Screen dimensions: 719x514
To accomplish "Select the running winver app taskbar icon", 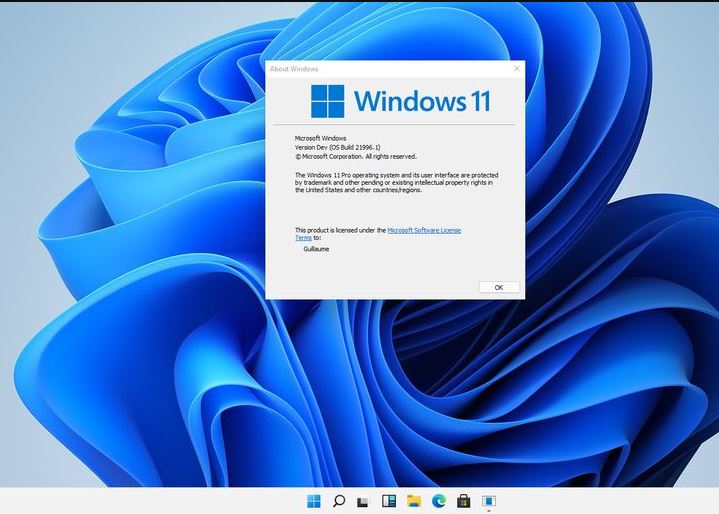I will (489, 501).
